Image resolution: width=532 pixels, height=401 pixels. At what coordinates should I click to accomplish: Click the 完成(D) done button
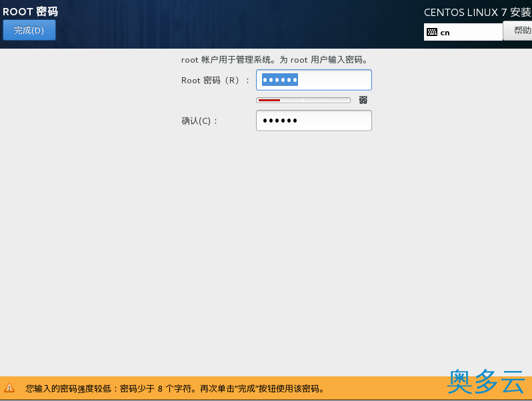[29, 30]
